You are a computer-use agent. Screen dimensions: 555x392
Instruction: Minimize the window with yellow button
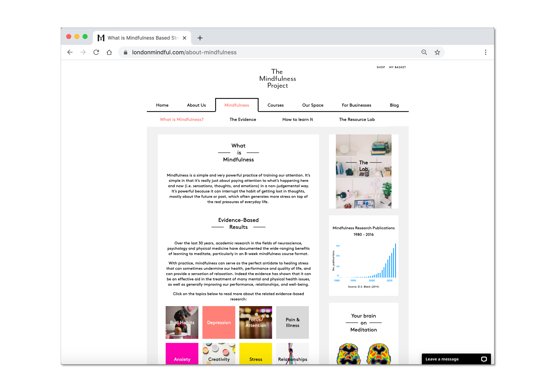point(77,37)
